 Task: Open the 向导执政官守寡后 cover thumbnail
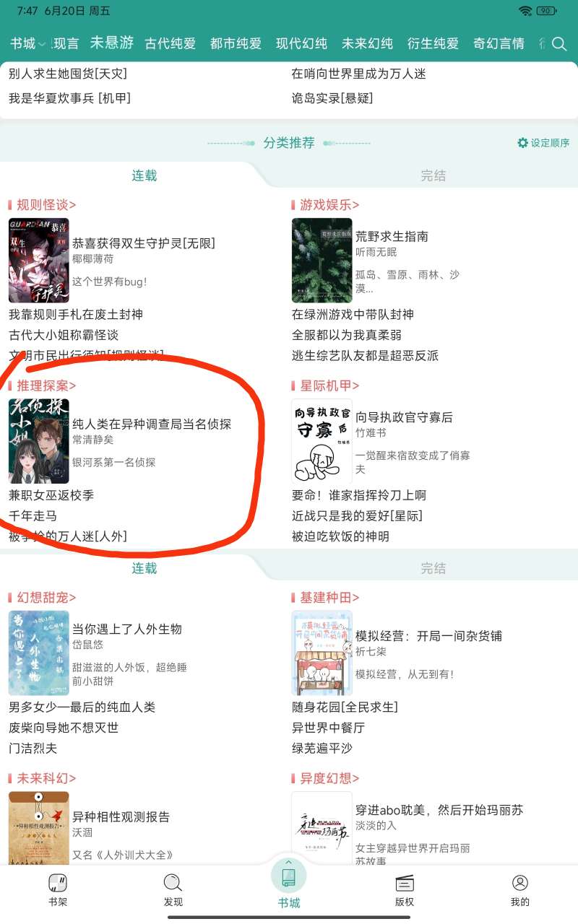click(322, 441)
